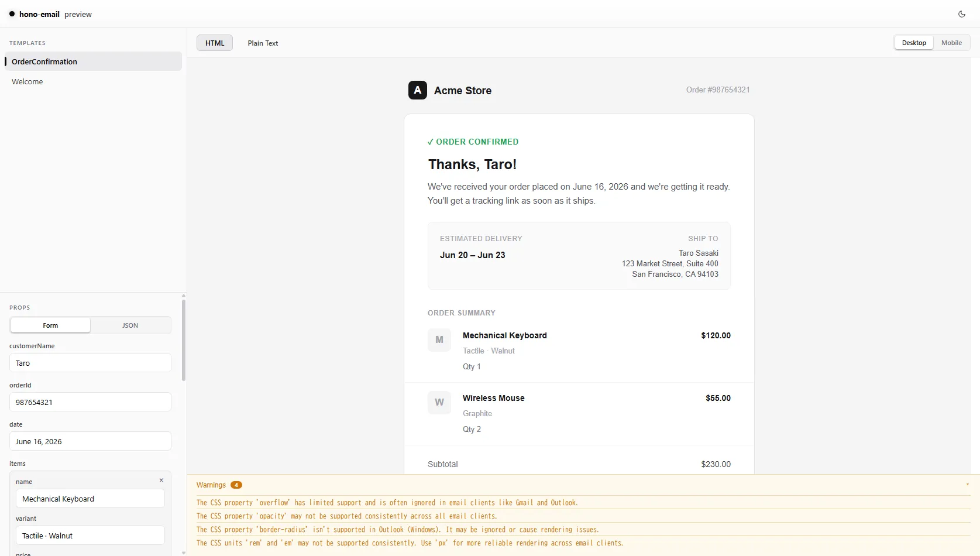980x556 pixels.
Task: Click the 'Taro Sasaki' ship-to name
Action: tap(699, 253)
